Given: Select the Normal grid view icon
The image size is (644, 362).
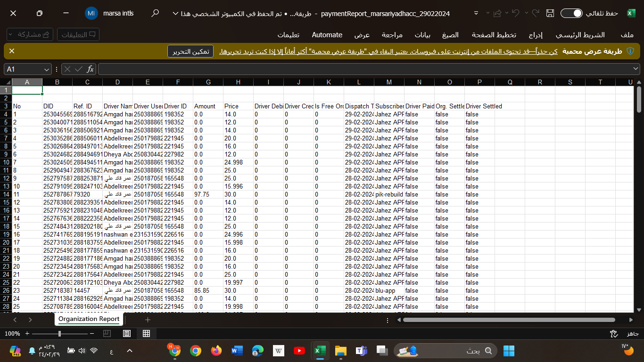Looking at the screenshot, I should point(146,333).
